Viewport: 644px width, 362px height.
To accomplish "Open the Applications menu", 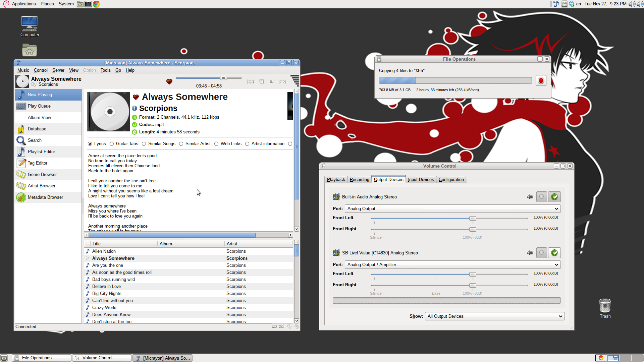I will 24,4.
